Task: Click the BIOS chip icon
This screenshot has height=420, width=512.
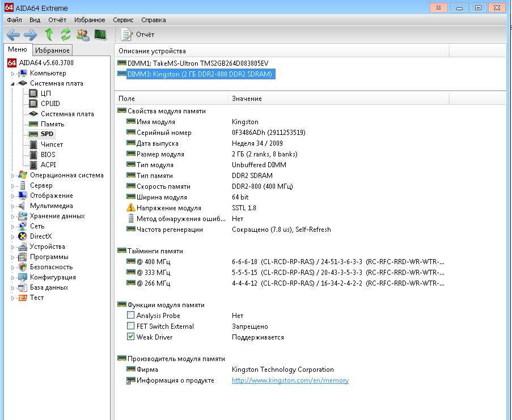Action: click(x=33, y=155)
